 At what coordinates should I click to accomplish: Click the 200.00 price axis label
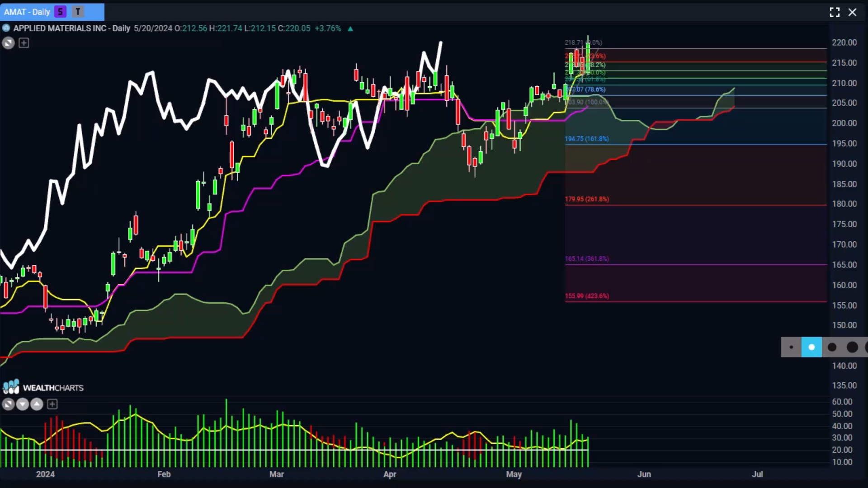844,123
